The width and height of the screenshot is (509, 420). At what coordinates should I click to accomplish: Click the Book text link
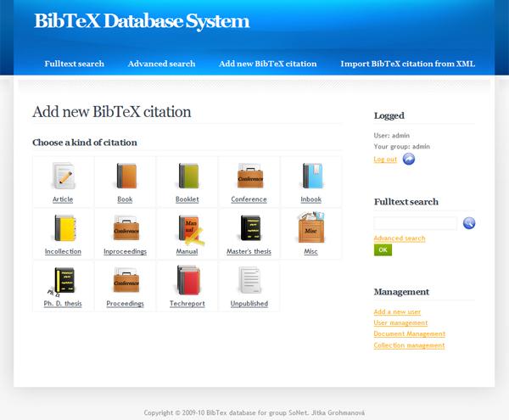click(x=125, y=199)
